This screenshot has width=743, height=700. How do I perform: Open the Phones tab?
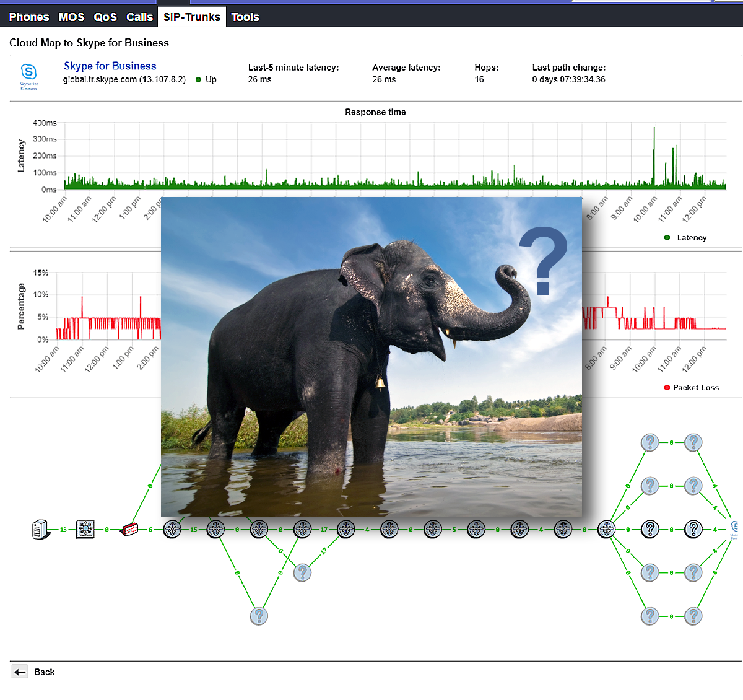[29, 17]
